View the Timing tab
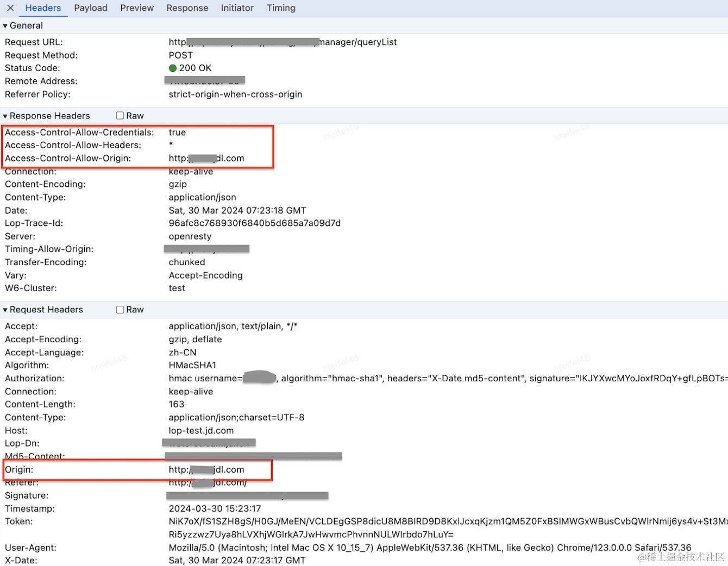728x566 pixels. click(x=281, y=8)
